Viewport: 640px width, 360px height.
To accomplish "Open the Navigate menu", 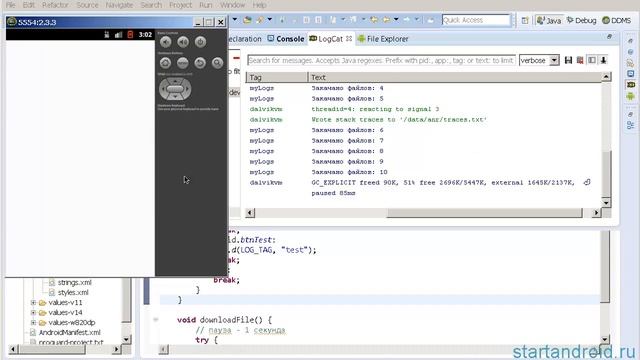I will [119, 5].
